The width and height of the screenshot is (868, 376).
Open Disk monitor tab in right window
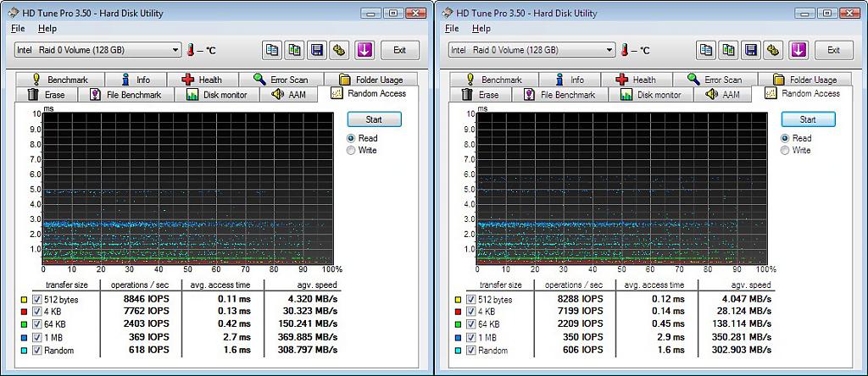point(650,95)
